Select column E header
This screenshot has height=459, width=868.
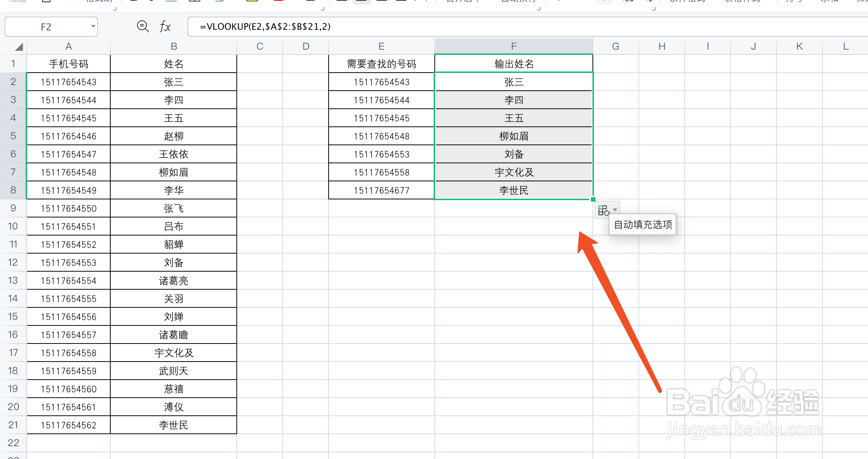[x=381, y=46]
